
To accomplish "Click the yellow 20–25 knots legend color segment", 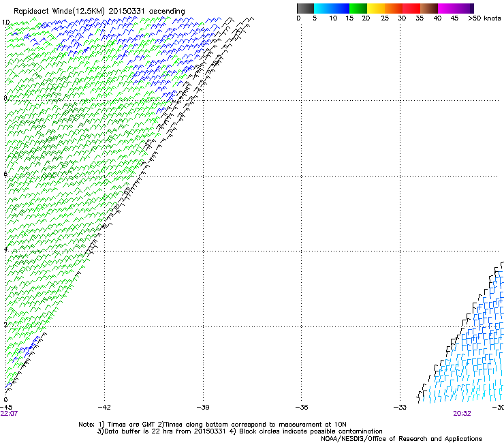I will click(376, 8).
